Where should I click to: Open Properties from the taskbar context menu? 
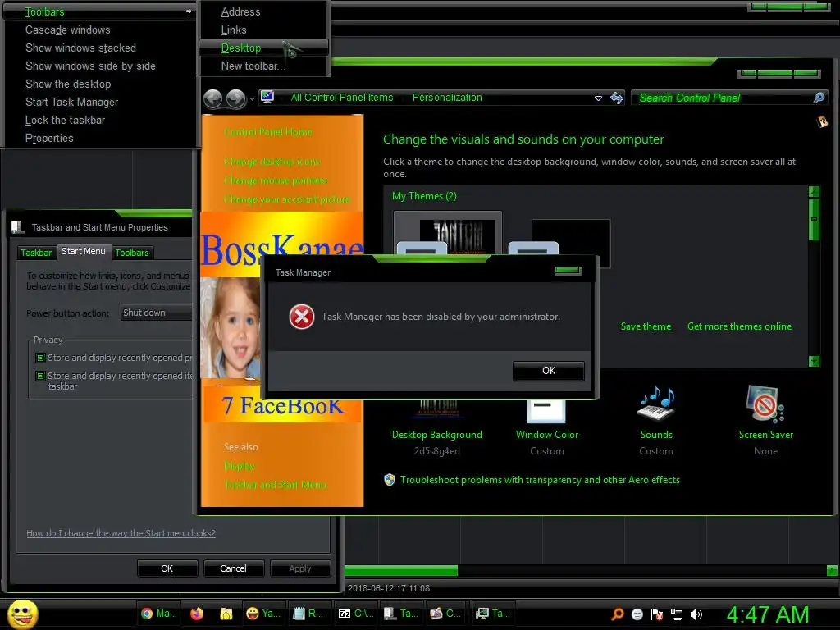tap(99, 138)
